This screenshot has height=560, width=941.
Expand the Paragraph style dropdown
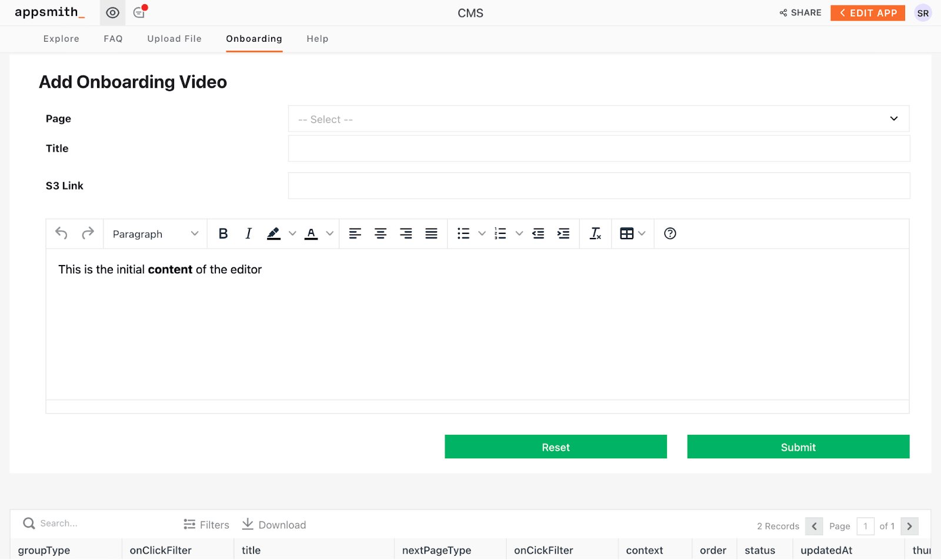155,234
